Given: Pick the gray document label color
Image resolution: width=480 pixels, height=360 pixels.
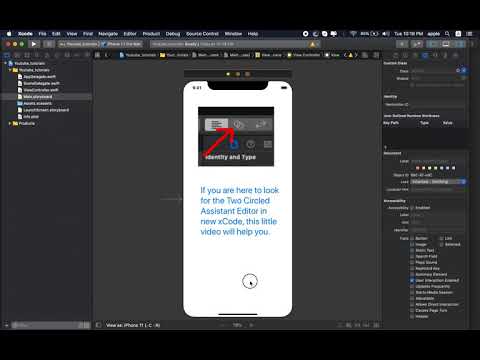Looking at the screenshot, I should coord(453,168).
